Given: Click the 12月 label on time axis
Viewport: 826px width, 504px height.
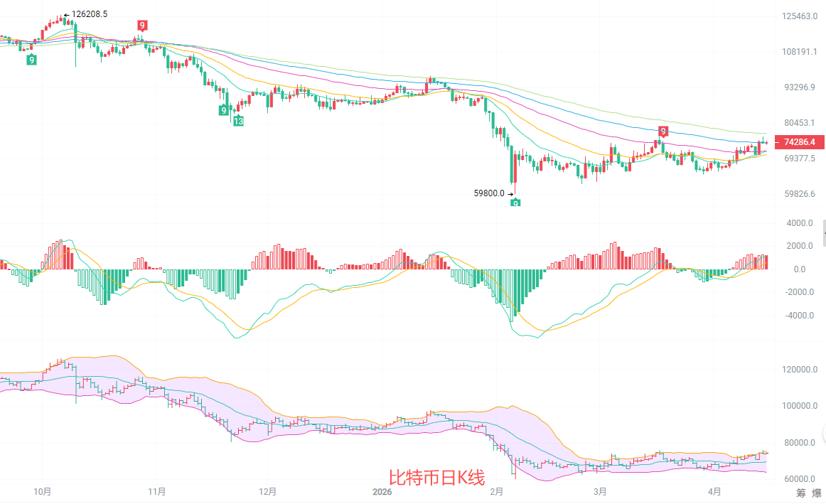Looking at the screenshot, I should click(x=268, y=491).
